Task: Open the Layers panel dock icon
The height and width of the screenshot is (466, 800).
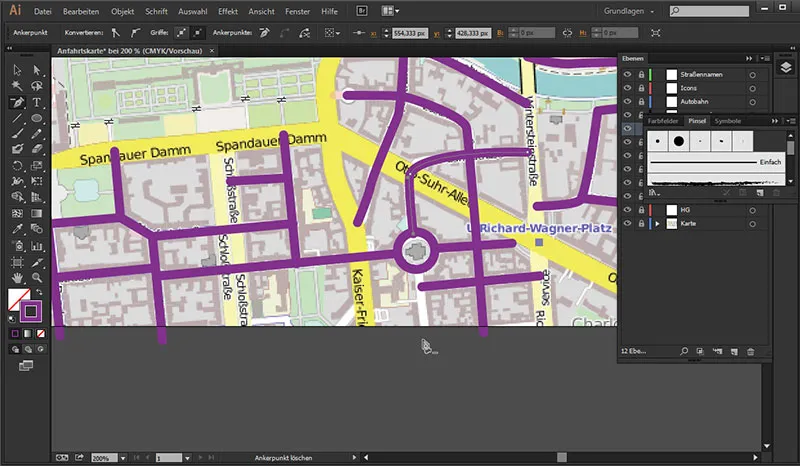Action: click(x=786, y=67)
